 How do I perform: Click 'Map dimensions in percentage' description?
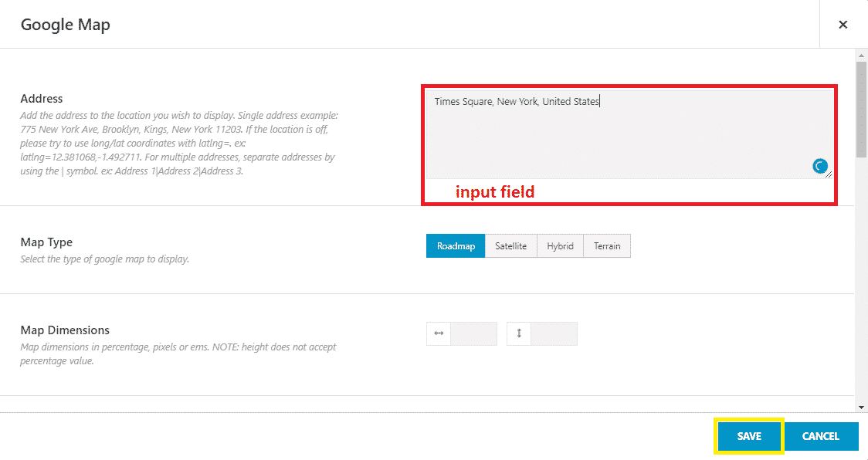pos(178,353)
